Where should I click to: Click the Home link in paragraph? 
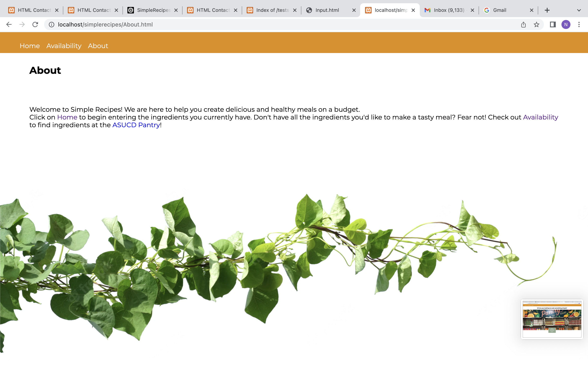click(67, 117)
